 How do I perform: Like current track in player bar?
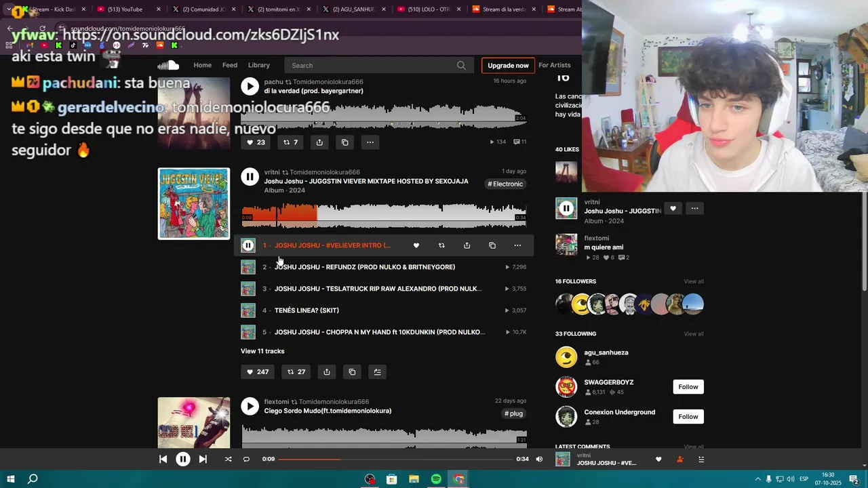658,459
